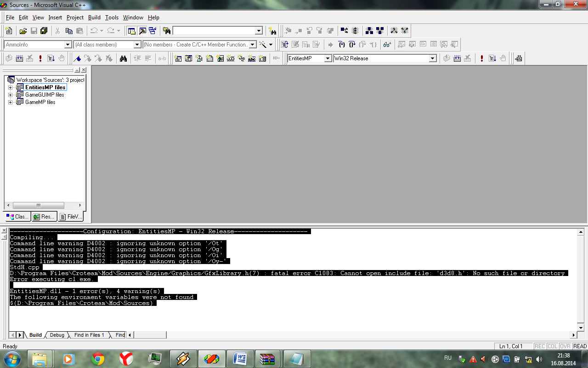Click Execute exclamation icon right of Win32 Release
Screen dimensions: 588x368
point(481,58)
